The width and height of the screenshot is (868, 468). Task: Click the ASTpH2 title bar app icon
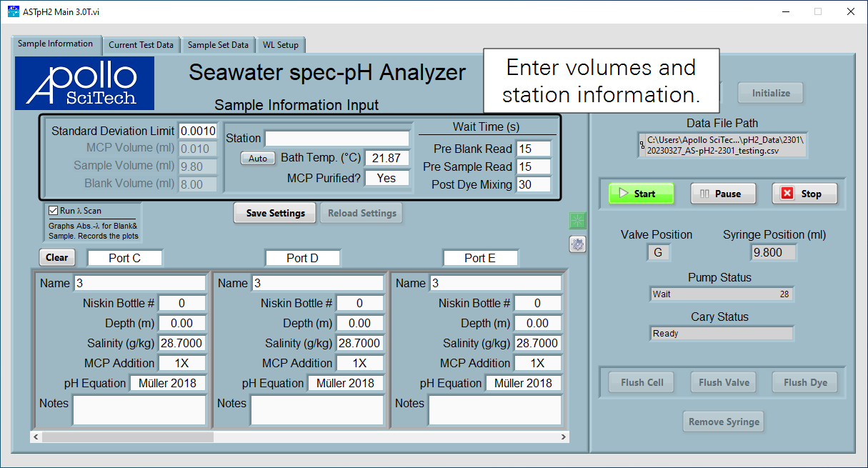(14, 11)
